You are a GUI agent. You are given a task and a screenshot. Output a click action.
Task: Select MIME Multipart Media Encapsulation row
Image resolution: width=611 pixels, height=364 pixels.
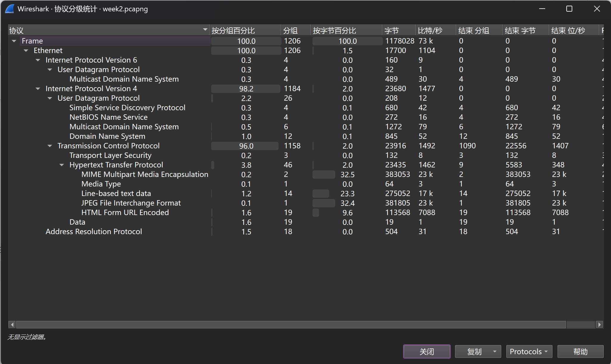point(306,175)
